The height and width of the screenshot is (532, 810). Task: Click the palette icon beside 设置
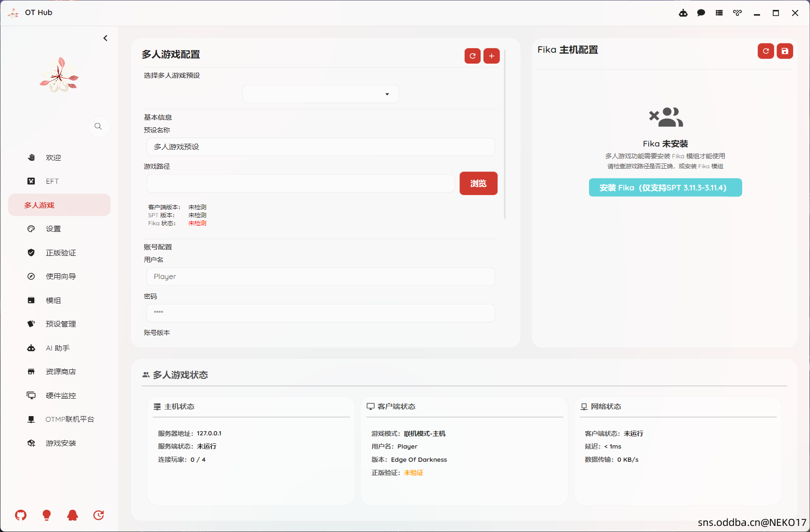[x=31, y=229]
